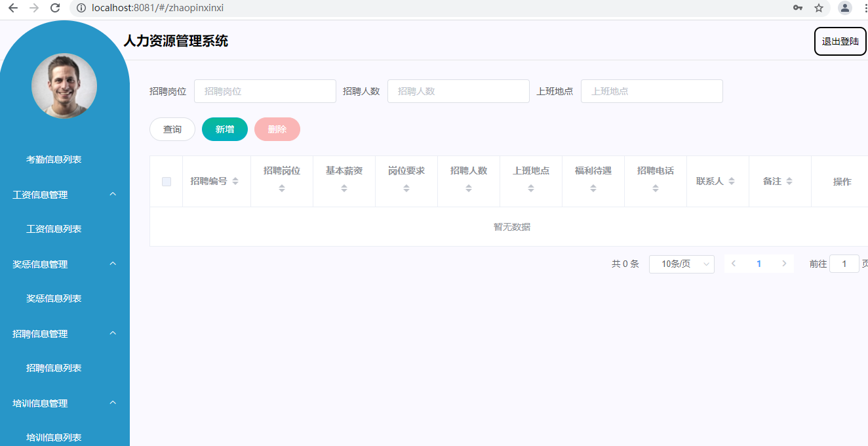Image resolution: width=868 pixels, height=446 pixels.
Task: Reload the page with browser refresh icon
Action: [55, 8]
